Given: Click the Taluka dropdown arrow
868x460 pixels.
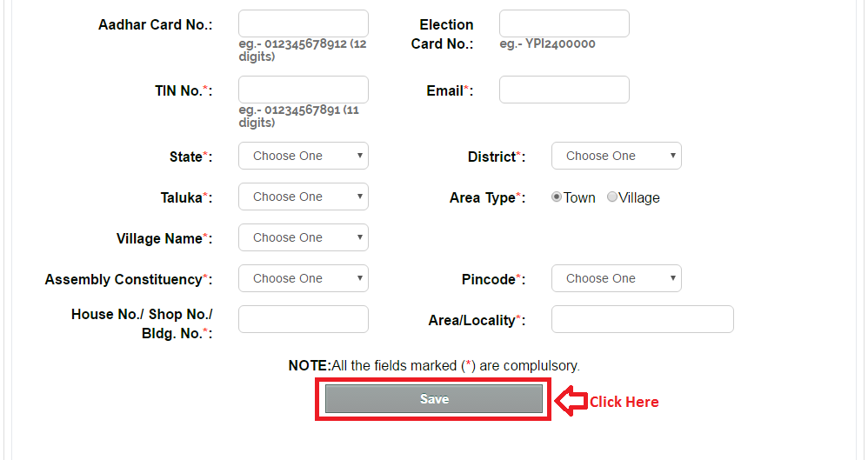Looking at the screenshot, I should point(359,197).
